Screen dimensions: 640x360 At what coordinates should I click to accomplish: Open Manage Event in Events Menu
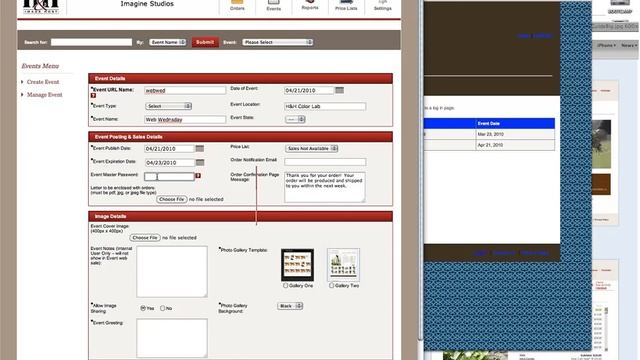44,95
